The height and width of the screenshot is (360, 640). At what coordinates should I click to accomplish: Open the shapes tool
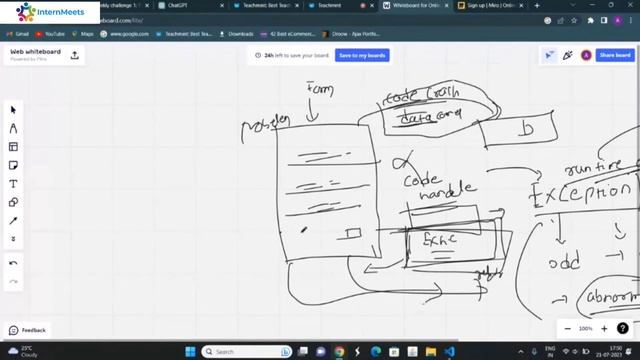pyautogui.click(x=13, y=202)
